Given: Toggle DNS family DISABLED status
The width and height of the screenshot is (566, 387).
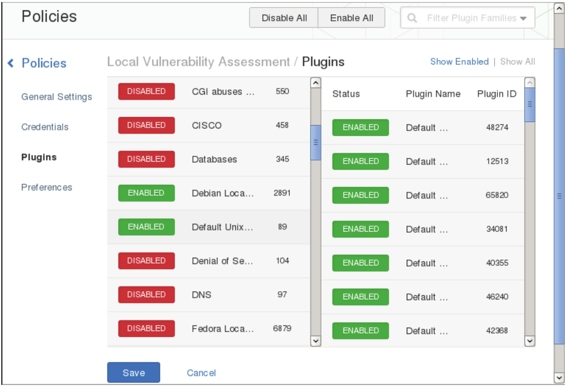Looking at the screenshot, I should [146, 295].
